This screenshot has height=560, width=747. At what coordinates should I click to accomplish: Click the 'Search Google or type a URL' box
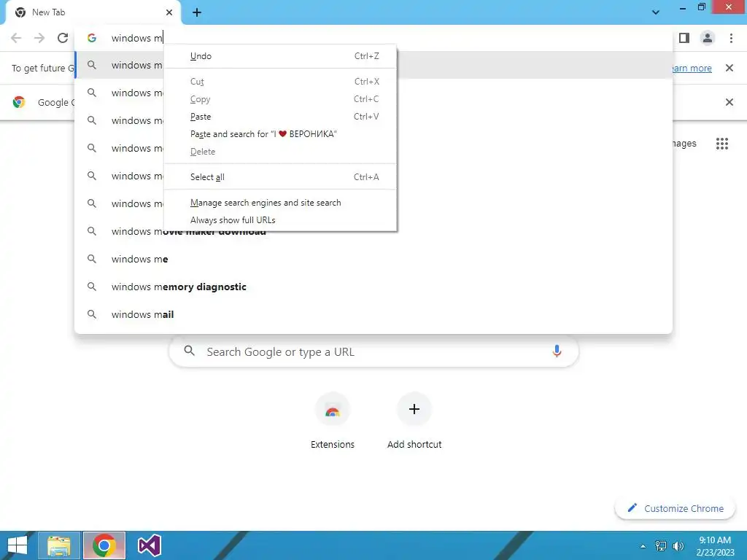click(373, 351)
